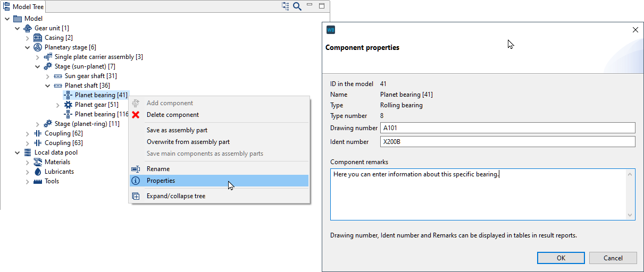Click the Model folder icon
Screen dimensions: 644x272
[18, 19]
